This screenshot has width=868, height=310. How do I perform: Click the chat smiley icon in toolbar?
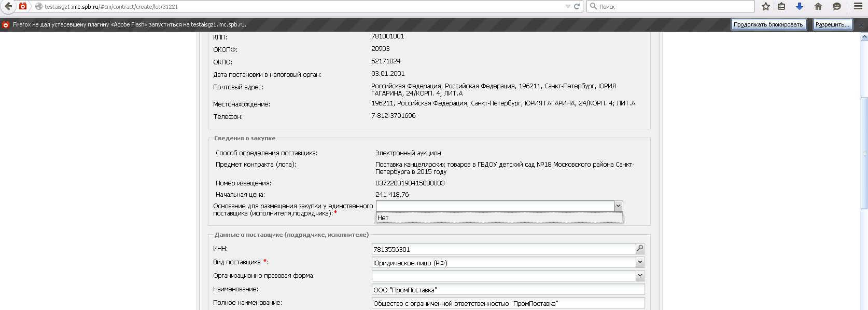[836, 6]
